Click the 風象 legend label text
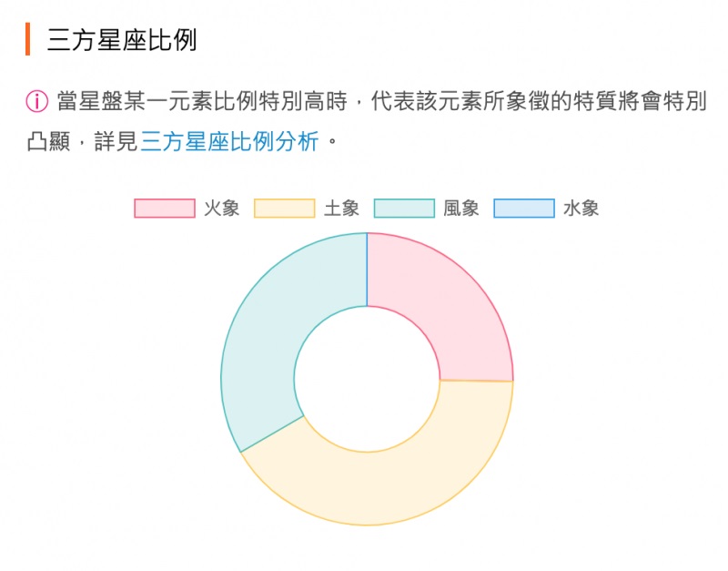This screenshot has width=728, height=571. 461,209
